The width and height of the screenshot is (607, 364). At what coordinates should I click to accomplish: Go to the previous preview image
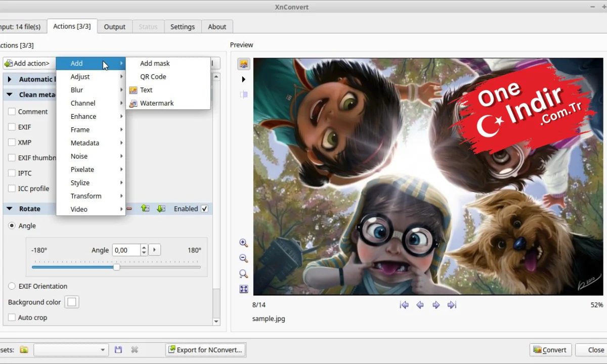[420, 305]
